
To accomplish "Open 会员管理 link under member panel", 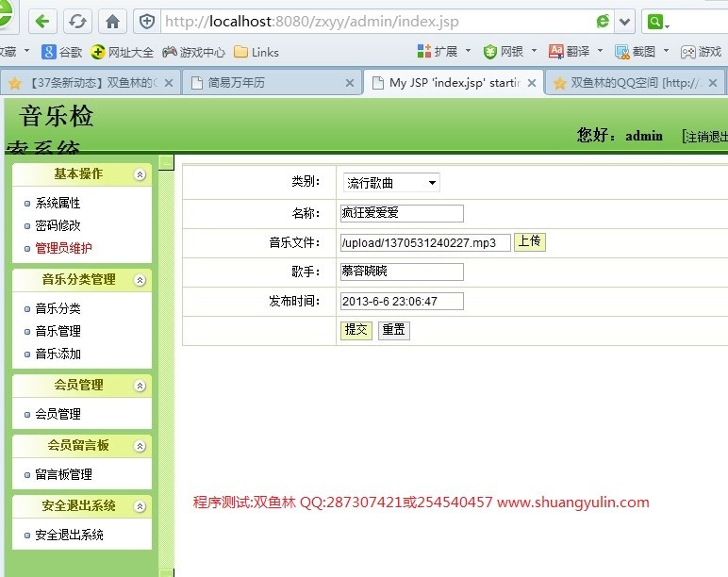I will point(58,414).
